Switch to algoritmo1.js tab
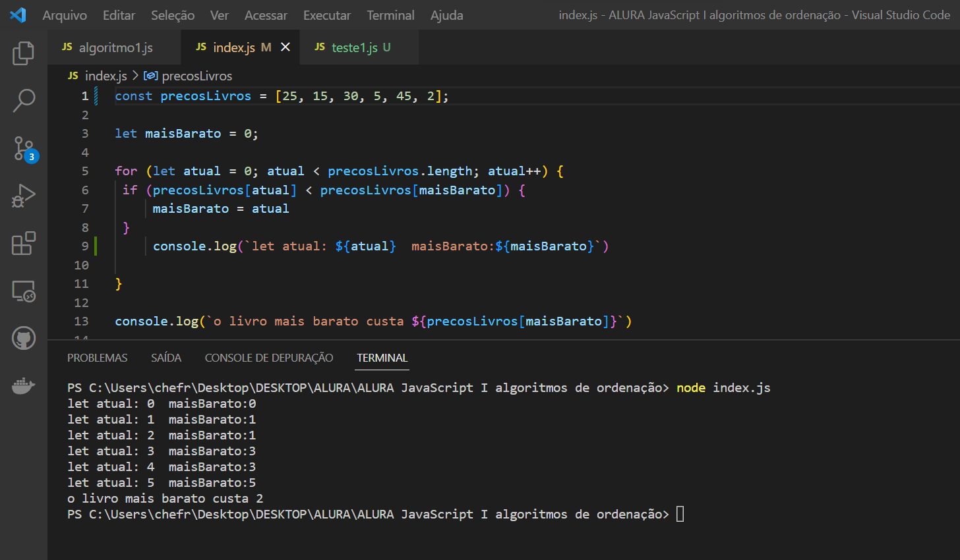 (114, 47)
